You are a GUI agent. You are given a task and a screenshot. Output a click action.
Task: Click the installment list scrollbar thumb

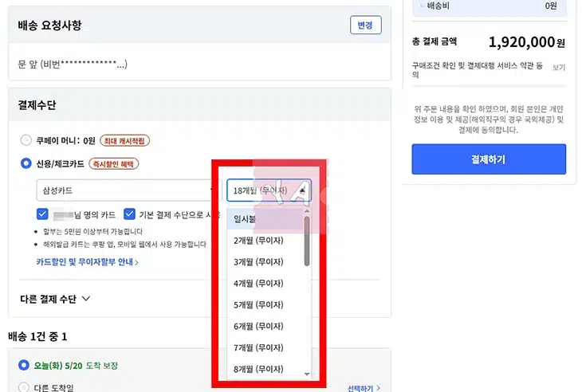point(307,241)
